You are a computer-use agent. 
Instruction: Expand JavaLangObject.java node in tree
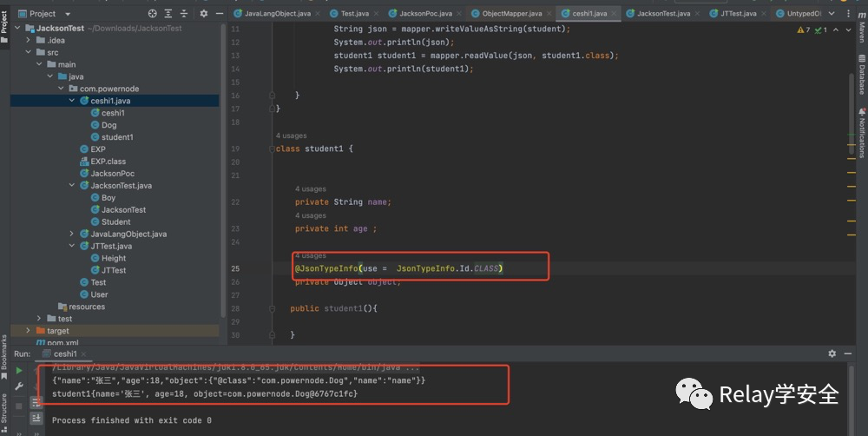point(72,234)
